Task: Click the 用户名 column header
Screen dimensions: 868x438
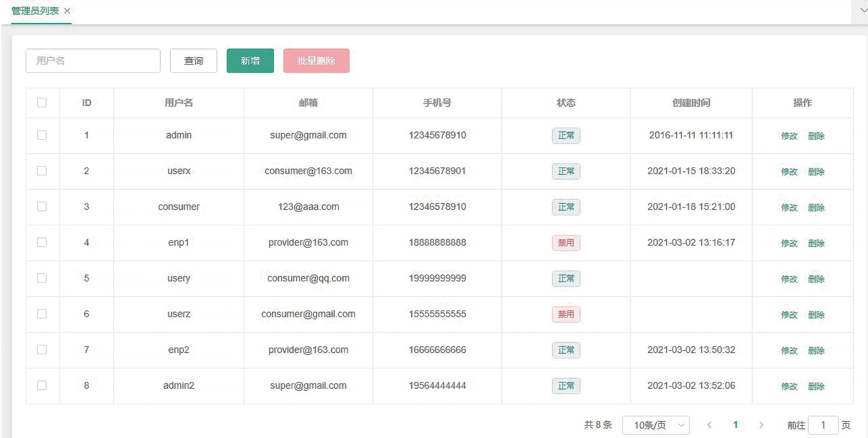Action: click(x=179, y=103)
